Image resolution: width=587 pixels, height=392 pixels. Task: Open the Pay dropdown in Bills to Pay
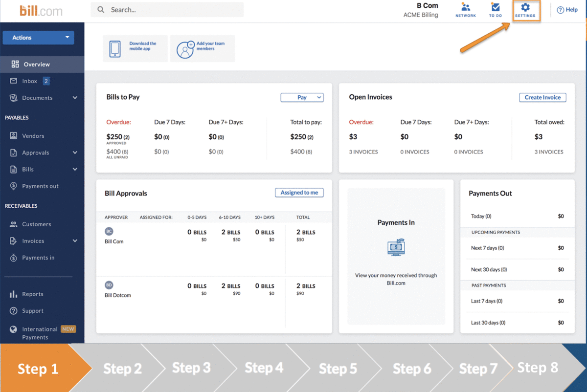click(x=302, y=97)
